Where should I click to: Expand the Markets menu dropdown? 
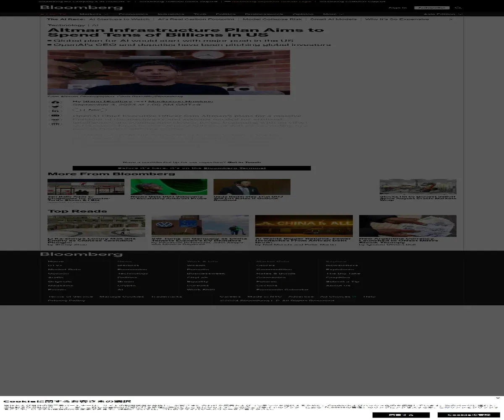pyautogui.click(x=94, y=14)
